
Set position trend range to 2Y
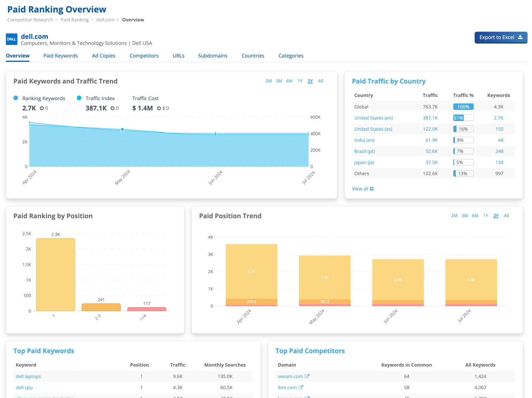point(496,216)
